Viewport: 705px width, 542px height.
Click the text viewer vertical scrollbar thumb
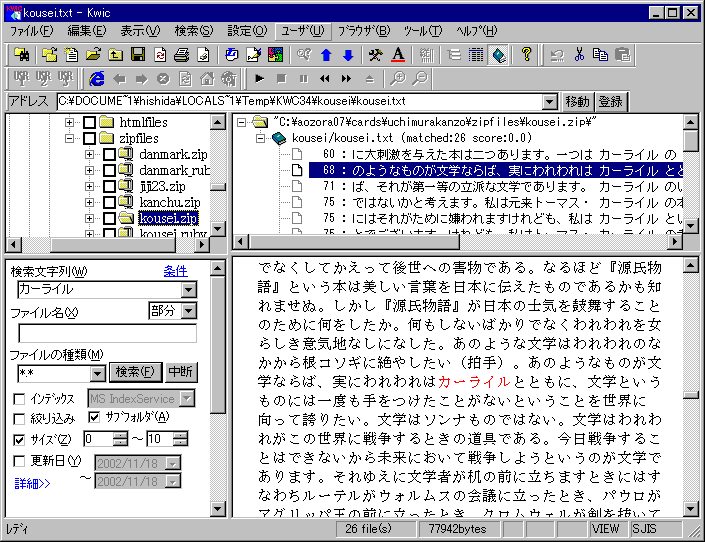pyautogui.click(x=690, y=395)
